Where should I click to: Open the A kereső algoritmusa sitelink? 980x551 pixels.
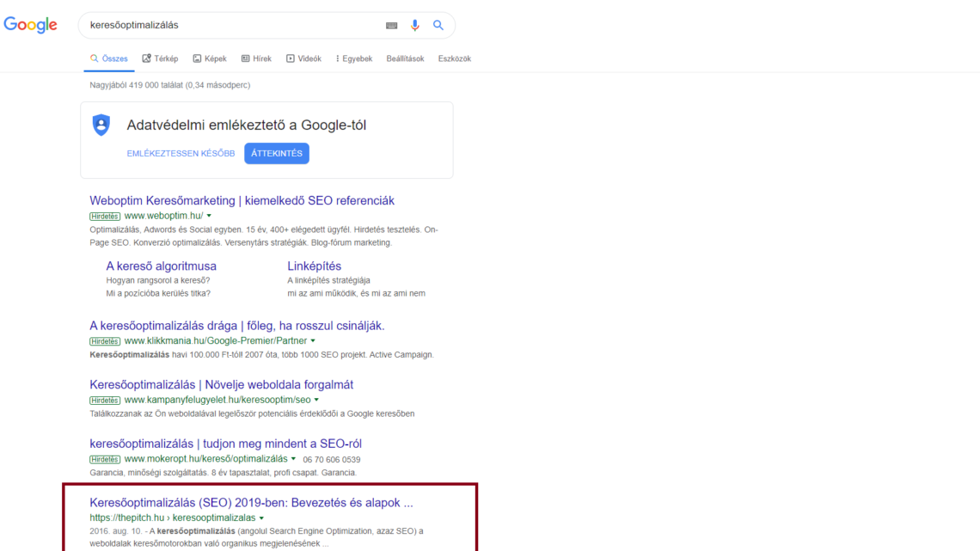162,266
